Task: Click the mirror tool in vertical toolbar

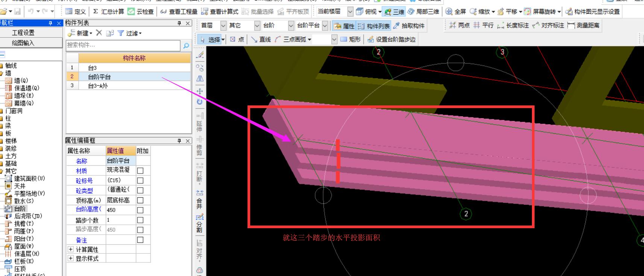Action: click(x=200, y=79)
